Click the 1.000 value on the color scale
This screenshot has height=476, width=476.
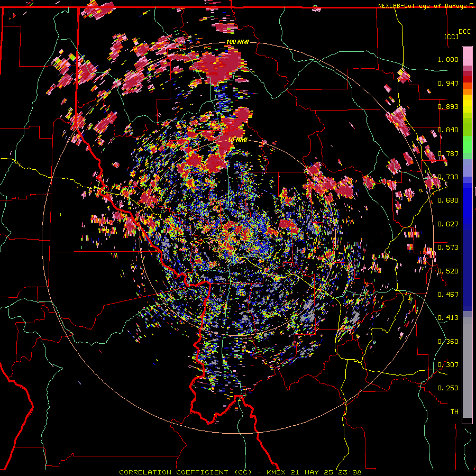tap(448, 59)
